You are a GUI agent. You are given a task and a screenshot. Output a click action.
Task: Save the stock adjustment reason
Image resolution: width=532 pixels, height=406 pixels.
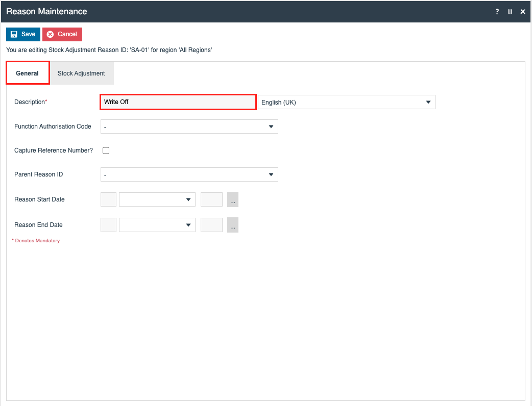click(x=23, y=34)
